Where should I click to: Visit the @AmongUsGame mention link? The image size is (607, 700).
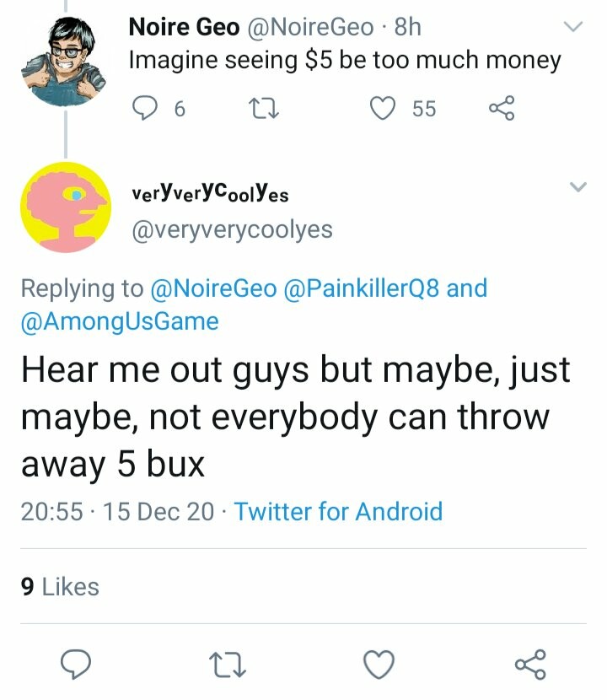pos(120,321)
